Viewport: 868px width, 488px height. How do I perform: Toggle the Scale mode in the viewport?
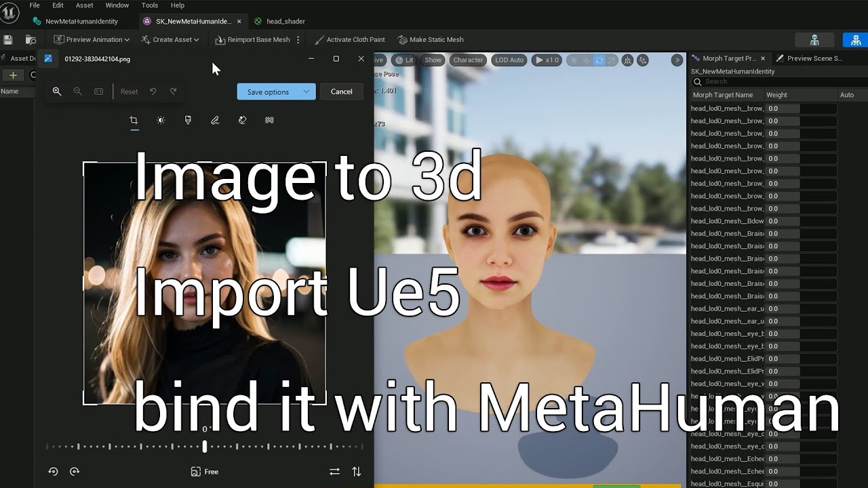coord(612,60)
